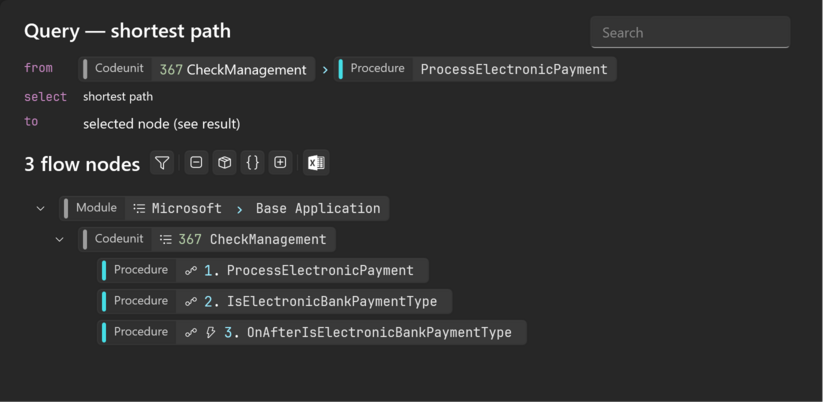Click list icon beside Microsoft module

[x=139, y=208]
